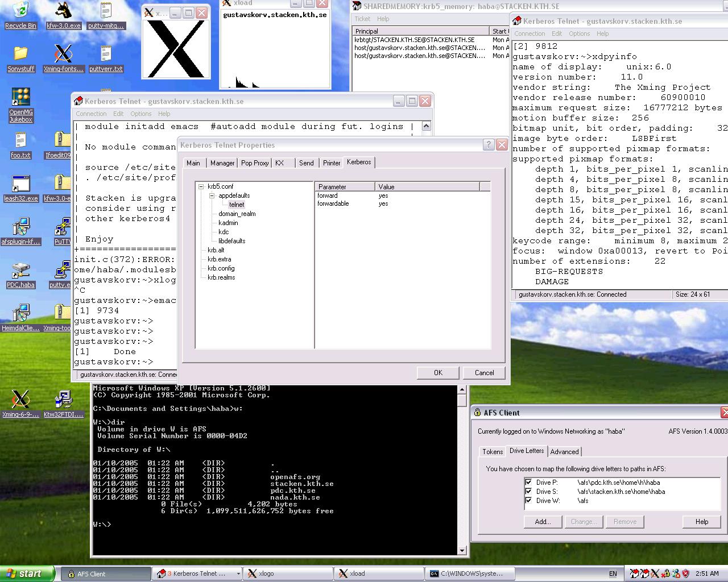This screenshot has width=728, height=582.
Task: Select telnet tree item
Action: [x=237, y=205]
